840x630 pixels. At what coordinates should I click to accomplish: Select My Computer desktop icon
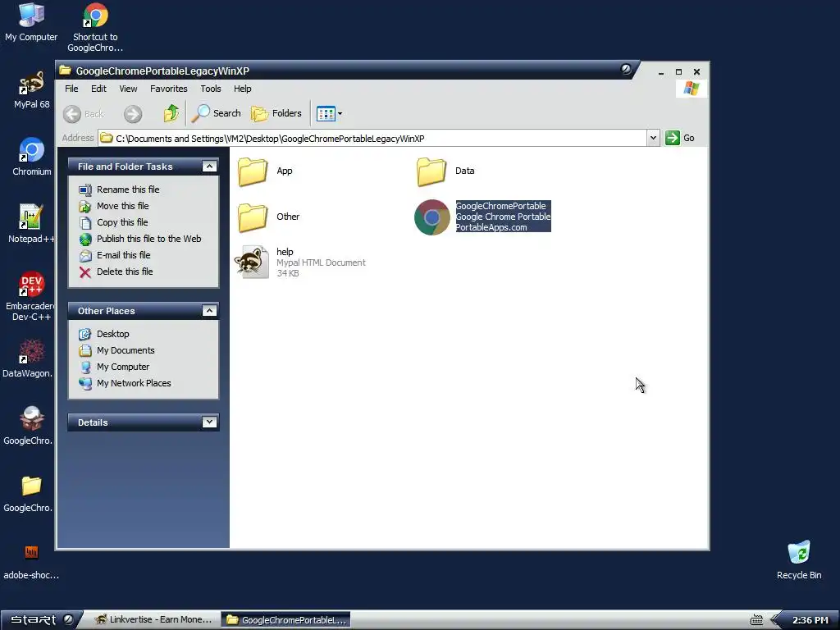31,16
